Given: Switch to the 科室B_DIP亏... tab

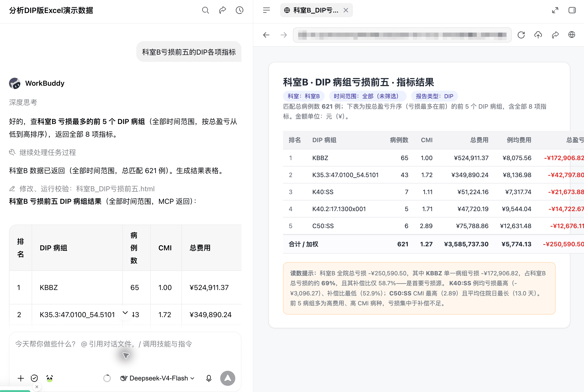Looking at the screenshot, I should pyautogui.click(x=316, y=10).
